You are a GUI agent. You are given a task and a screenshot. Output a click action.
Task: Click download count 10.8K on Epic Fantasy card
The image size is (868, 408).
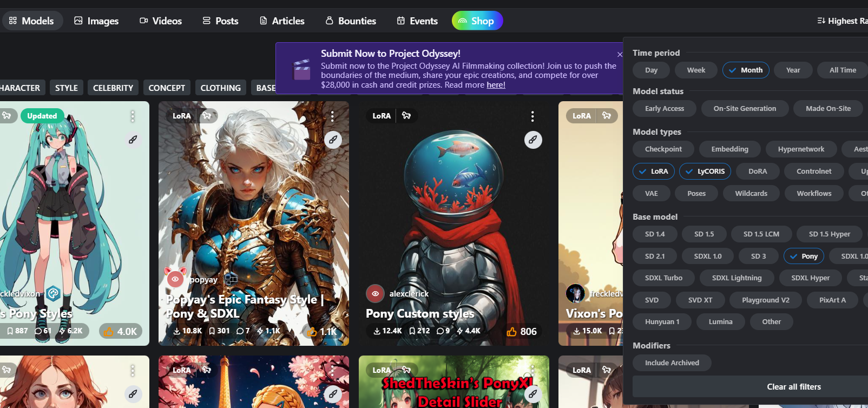click(x=187, y=331)
